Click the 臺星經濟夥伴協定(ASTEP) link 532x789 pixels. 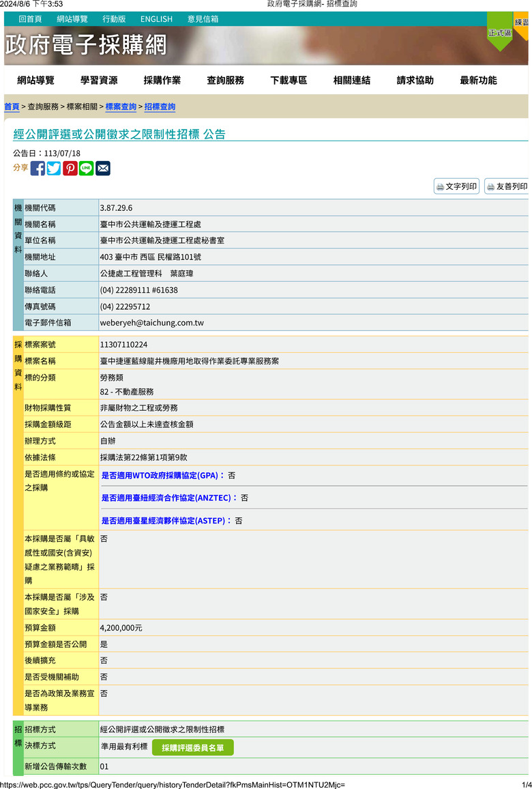click(x=166, y=521)
